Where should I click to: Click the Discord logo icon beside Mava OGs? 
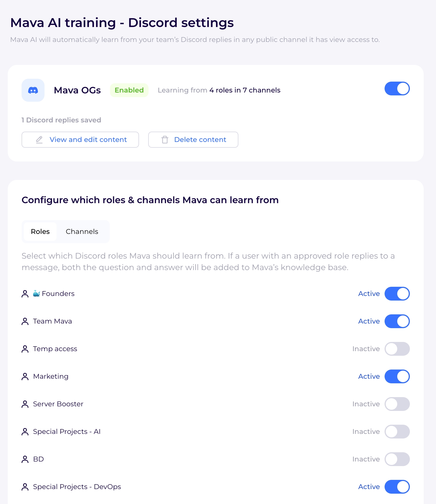coord(33,90)
